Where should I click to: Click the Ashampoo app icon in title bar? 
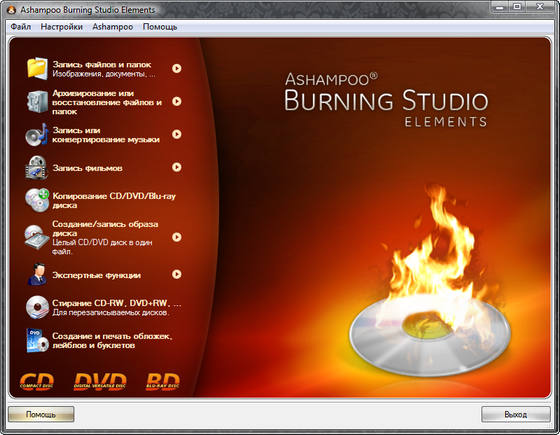(12, 10)
